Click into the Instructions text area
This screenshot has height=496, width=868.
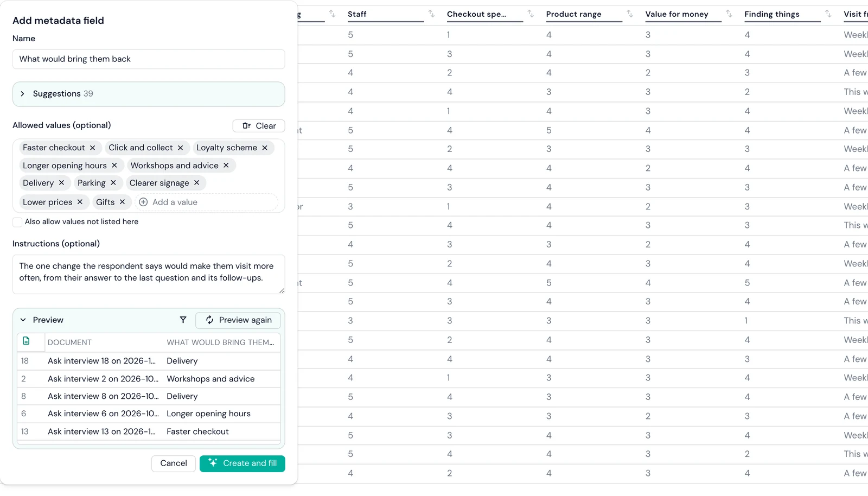coord(149,275)
